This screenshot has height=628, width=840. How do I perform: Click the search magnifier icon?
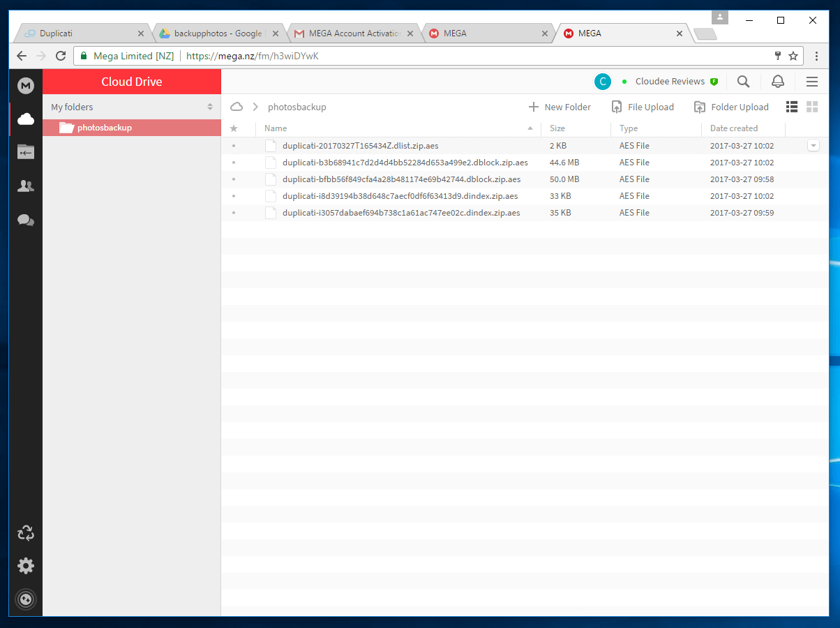click(x=743, y=82)
